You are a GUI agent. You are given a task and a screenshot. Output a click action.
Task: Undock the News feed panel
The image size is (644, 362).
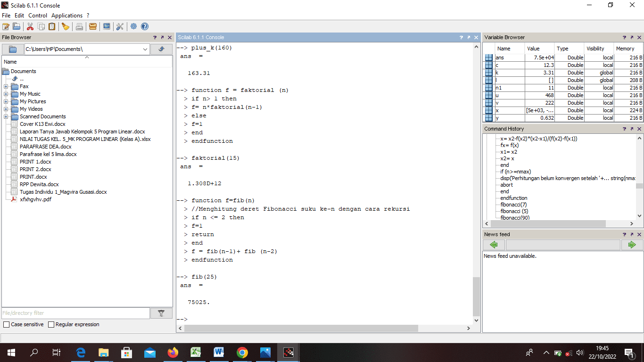632,234
